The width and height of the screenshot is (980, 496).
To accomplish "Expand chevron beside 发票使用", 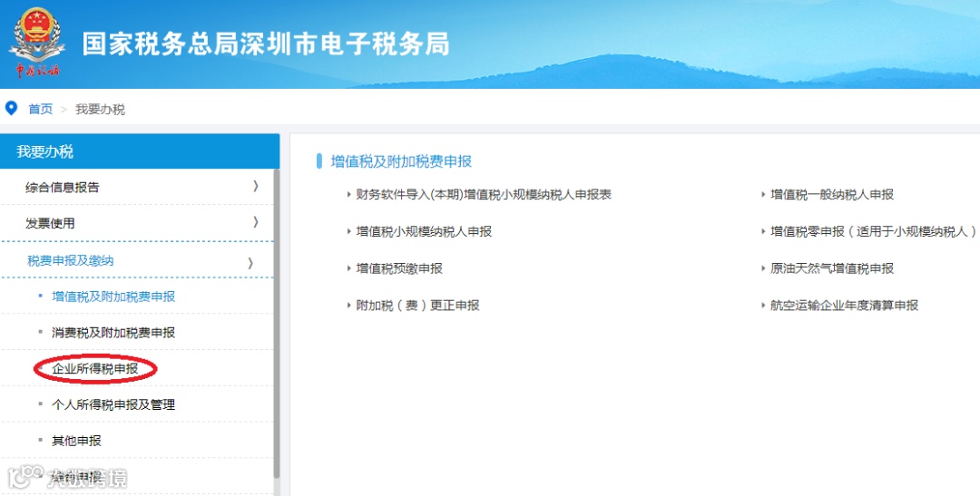I will tap(256, 222).
